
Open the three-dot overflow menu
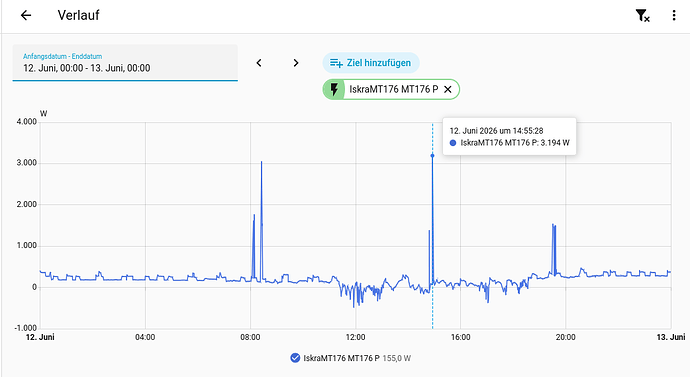[x=674, y=15]
